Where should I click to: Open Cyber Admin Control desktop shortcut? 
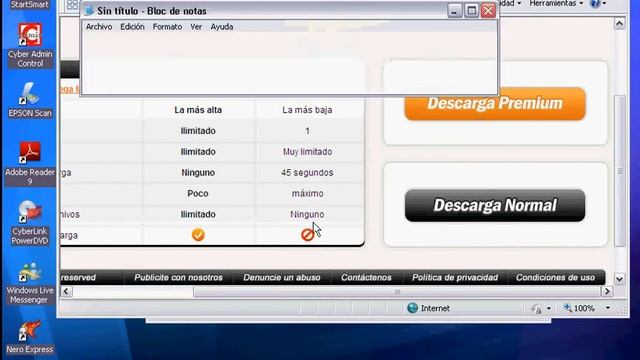click(x=30, y=45)
